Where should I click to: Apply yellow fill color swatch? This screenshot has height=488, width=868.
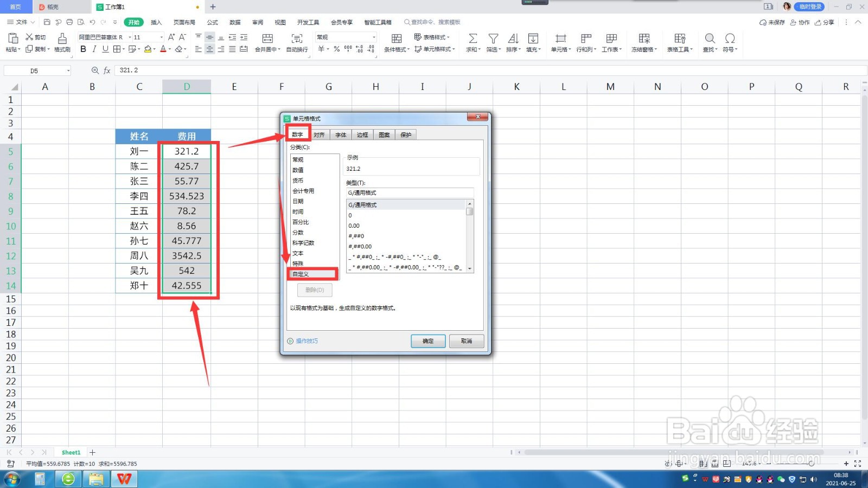tap(148, 49)
